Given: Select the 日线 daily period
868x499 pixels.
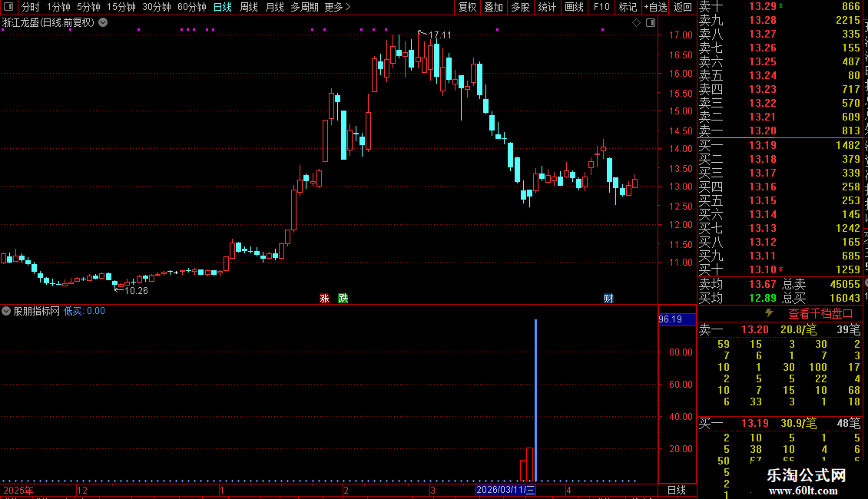Looking at the screenshot, I should tap(223, 7).
